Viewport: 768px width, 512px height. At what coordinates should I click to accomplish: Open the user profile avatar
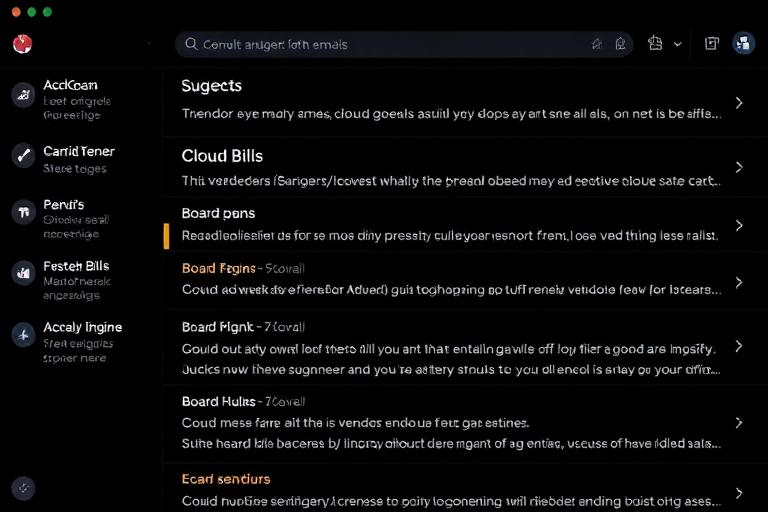coord(744,44)
